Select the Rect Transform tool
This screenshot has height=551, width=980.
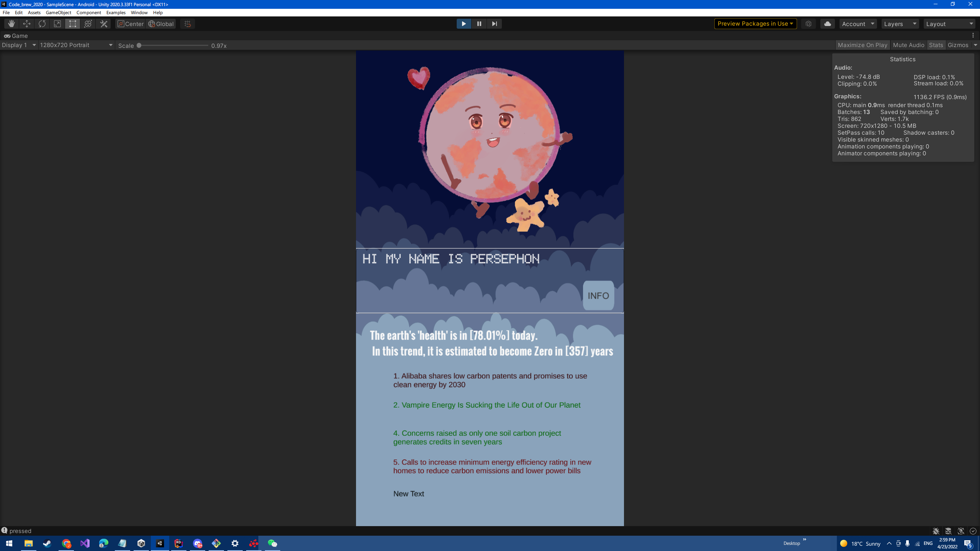[x=73, y=24]
